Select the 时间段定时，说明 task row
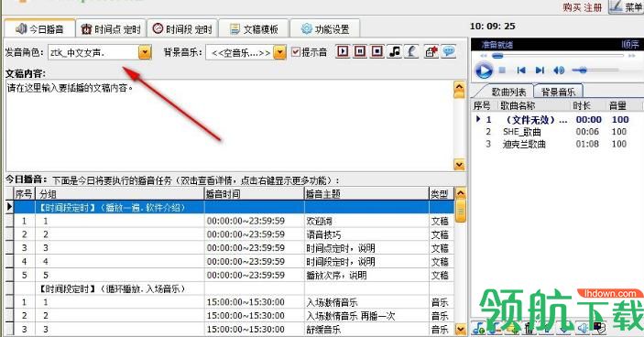 point(235,262)
